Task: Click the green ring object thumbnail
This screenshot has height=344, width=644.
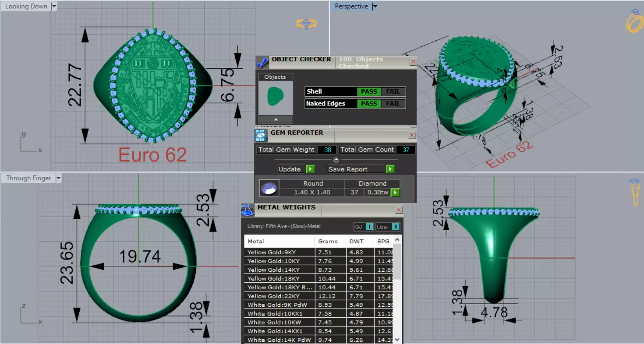Action: click(276, 96)
